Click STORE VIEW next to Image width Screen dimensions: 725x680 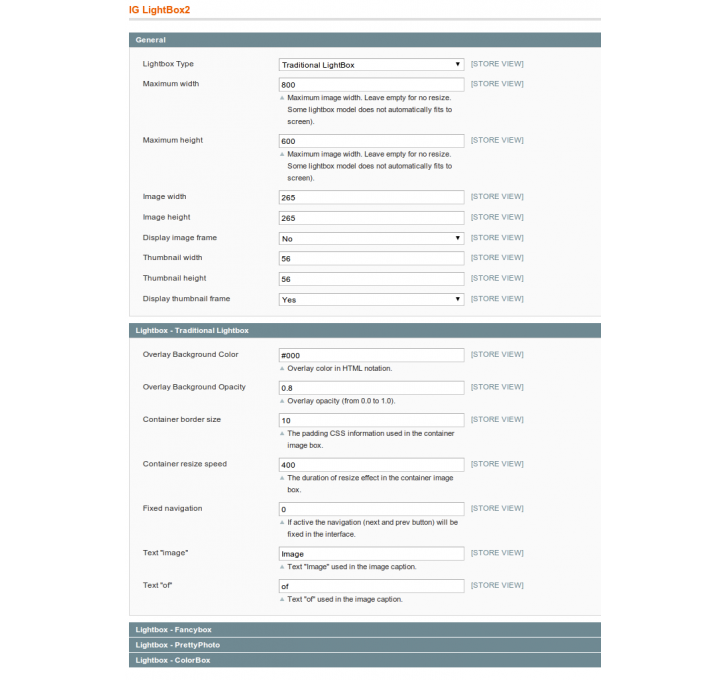tap(497, 196)
